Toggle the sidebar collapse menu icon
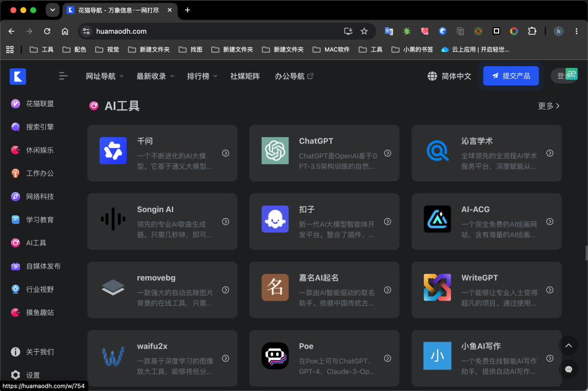588x391 pixels. [63, 76]
